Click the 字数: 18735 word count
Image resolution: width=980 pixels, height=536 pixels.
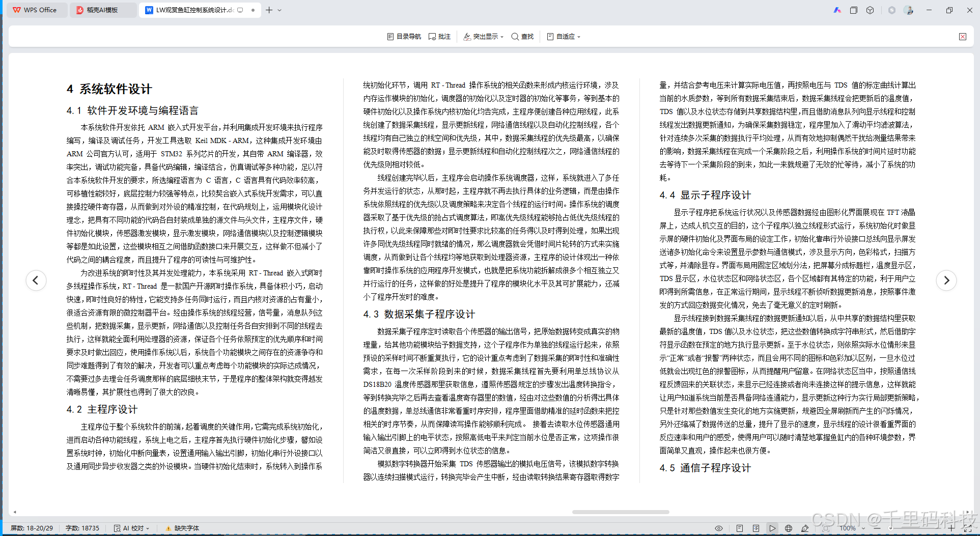tap(82, 528)
